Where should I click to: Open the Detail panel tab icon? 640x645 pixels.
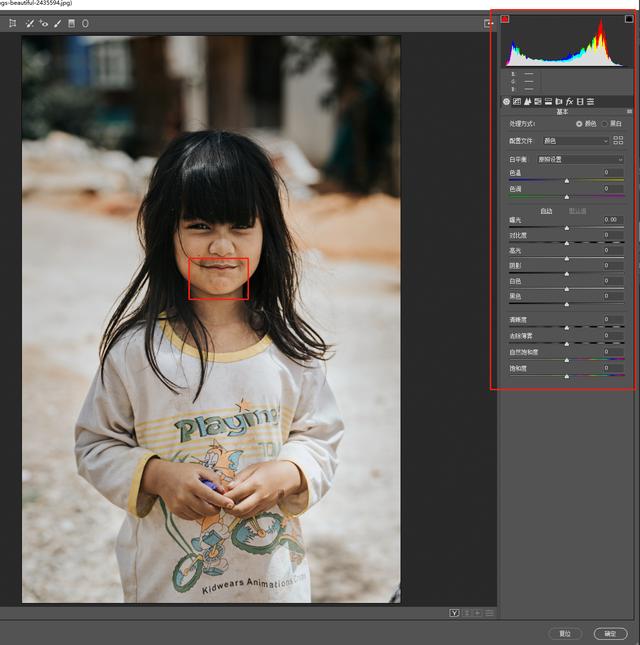[527, 101]
